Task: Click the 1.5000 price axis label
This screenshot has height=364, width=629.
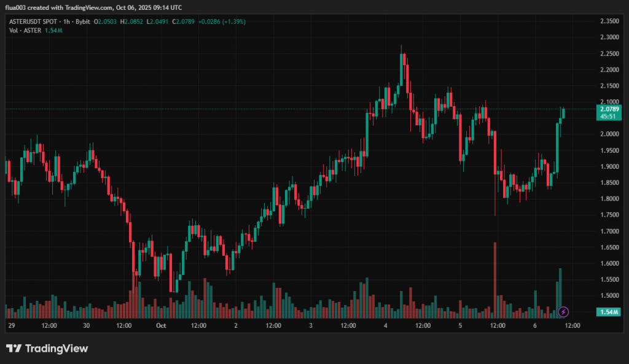Action: (x=609, y=296)
